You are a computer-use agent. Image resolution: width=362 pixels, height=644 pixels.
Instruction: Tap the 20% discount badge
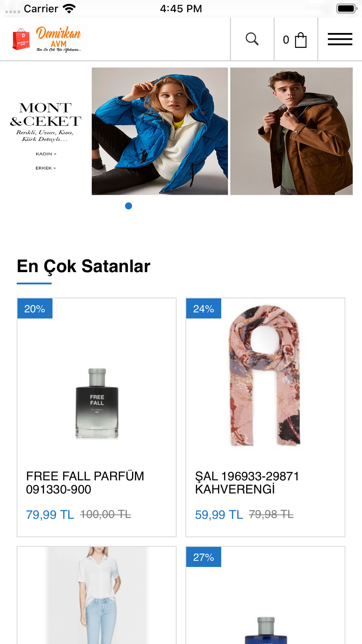(x=35, y=309)
